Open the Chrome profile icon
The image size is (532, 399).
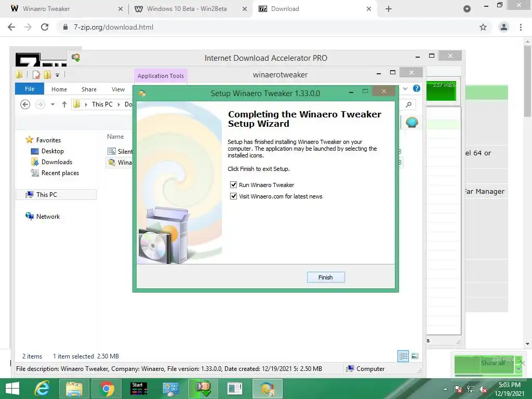pos(504,27)
